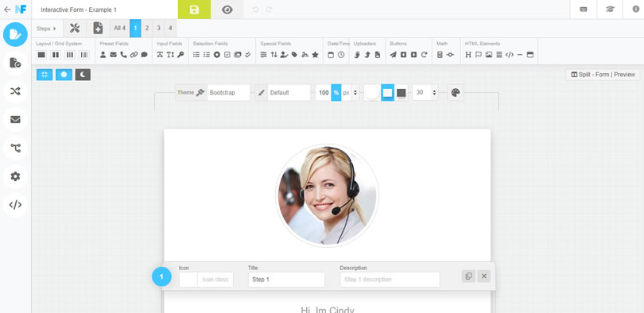The width and height of the screenshot is (644, 313).
Task: Add image thumbnail selection field
Action: tap(238, 55)
